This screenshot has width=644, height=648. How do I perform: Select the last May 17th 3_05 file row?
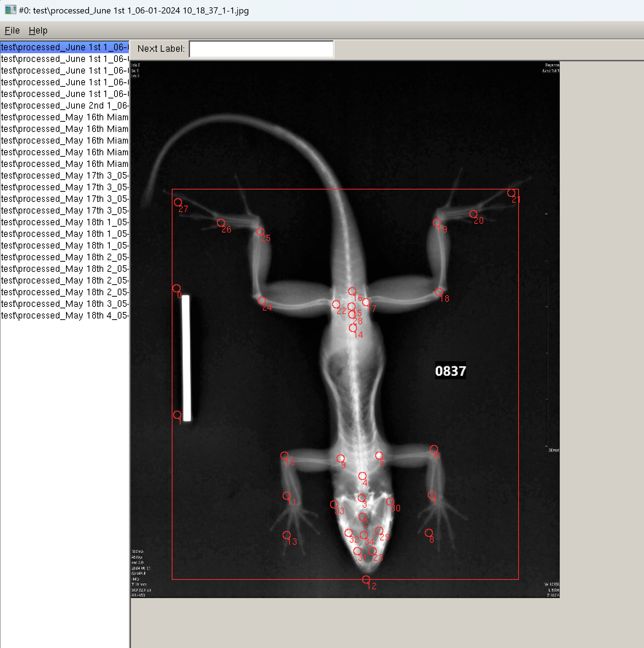[65, 210]
